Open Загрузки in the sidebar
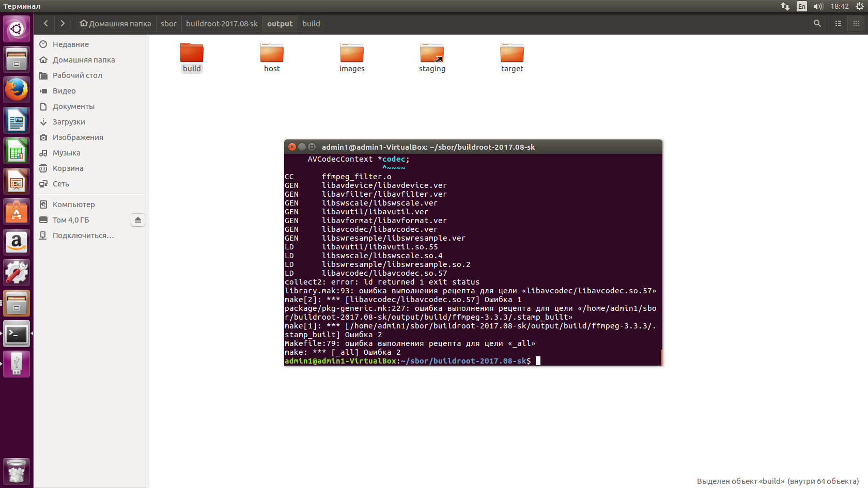The image size is (868, 488). click(69, 122)
